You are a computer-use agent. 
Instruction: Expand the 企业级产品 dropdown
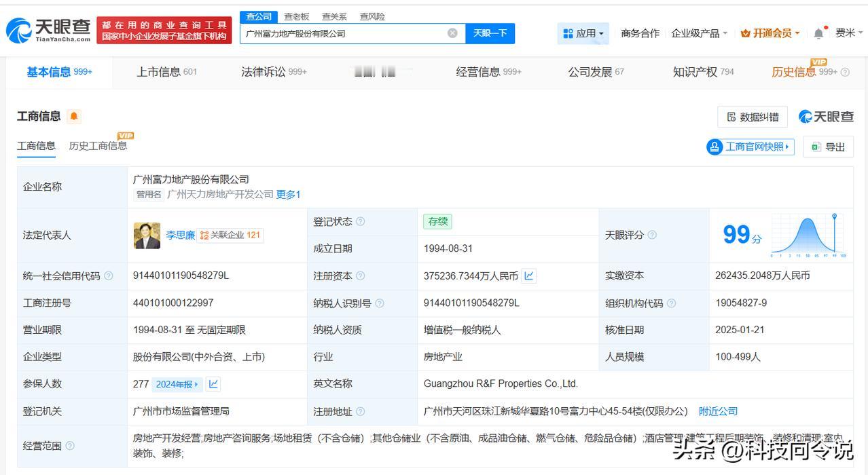click(699, 33)
